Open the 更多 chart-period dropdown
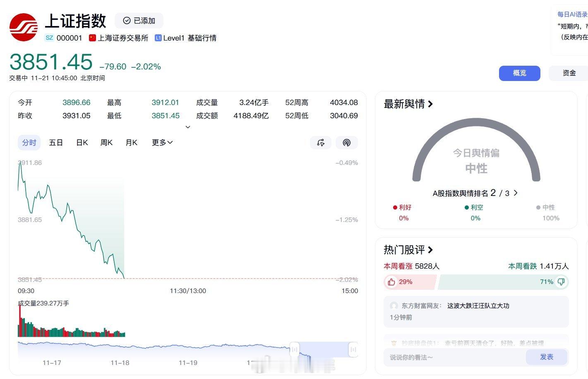 [162, 143]
